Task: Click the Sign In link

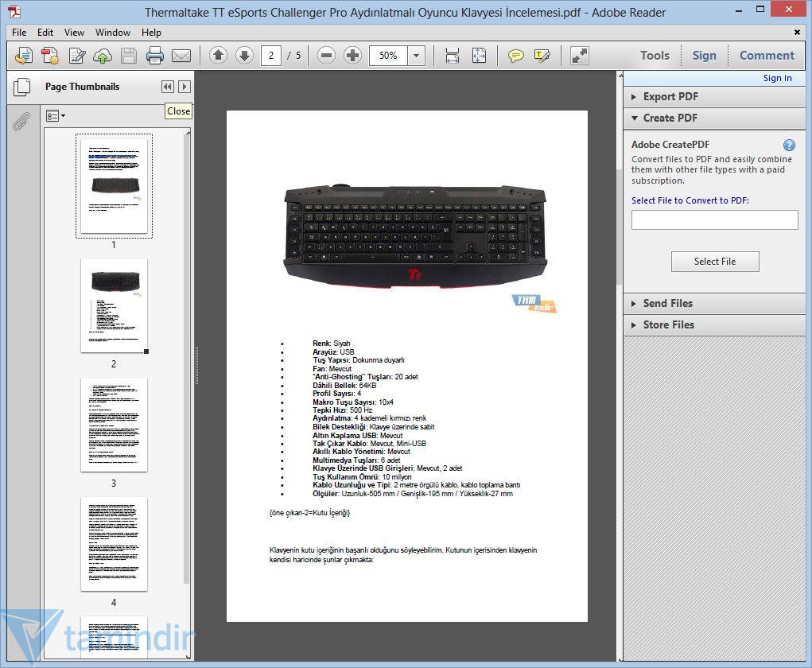Action: tap(777, 78)
